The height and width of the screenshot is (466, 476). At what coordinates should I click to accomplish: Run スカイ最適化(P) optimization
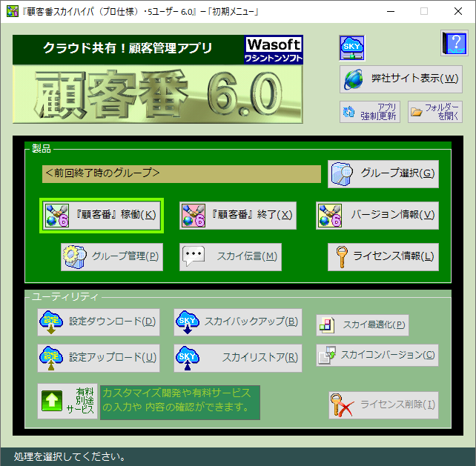[x=362, y=325]
